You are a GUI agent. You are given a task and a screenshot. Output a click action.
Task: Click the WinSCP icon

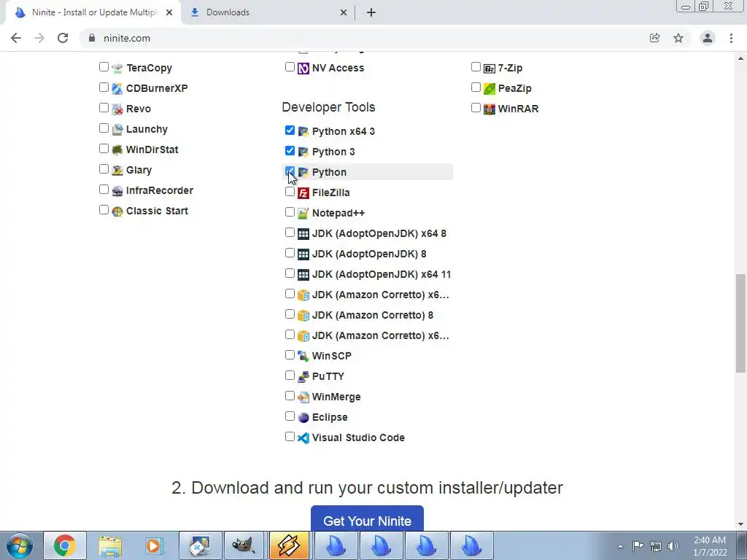pyautogui.click(x=303, y=356)
